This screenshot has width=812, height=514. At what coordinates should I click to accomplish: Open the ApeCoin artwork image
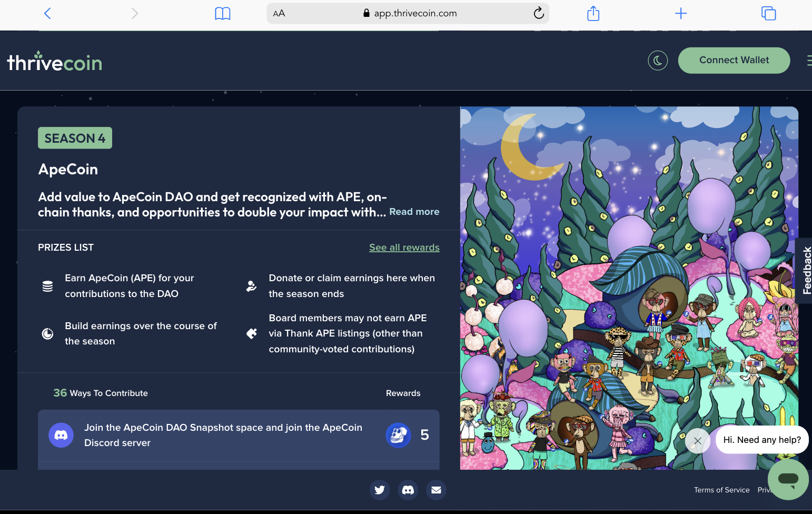(629, 288)
